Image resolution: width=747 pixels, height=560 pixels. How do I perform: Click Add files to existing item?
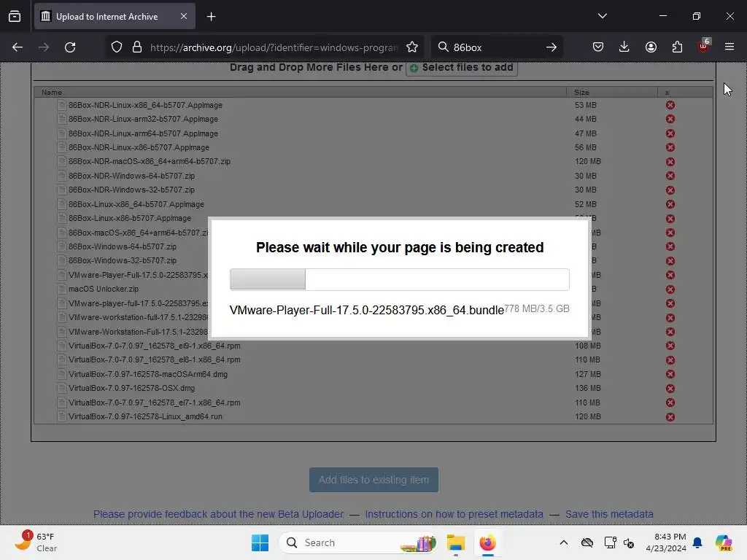(373, 480)
